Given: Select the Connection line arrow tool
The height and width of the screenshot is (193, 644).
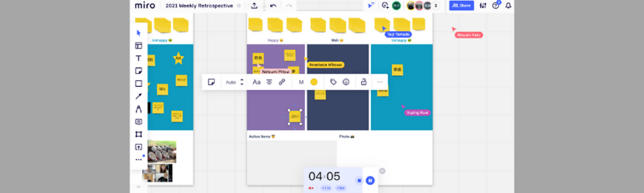Looking at the screenshot, I should [138, 96].
